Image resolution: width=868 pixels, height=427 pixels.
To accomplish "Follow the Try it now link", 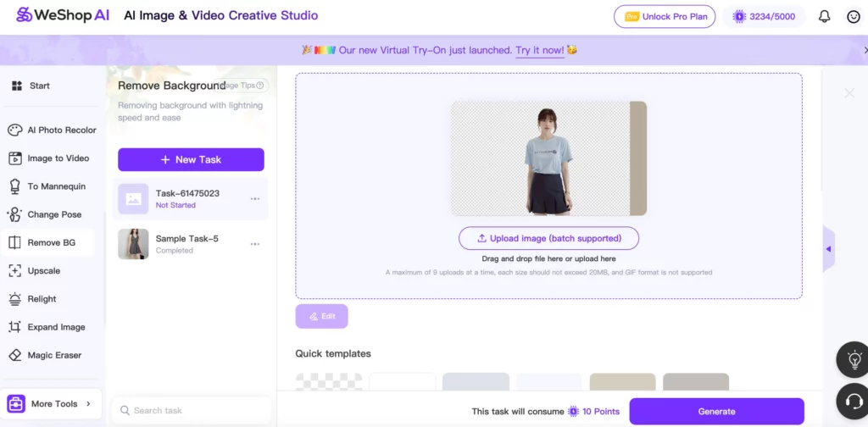I will [540, 50].
